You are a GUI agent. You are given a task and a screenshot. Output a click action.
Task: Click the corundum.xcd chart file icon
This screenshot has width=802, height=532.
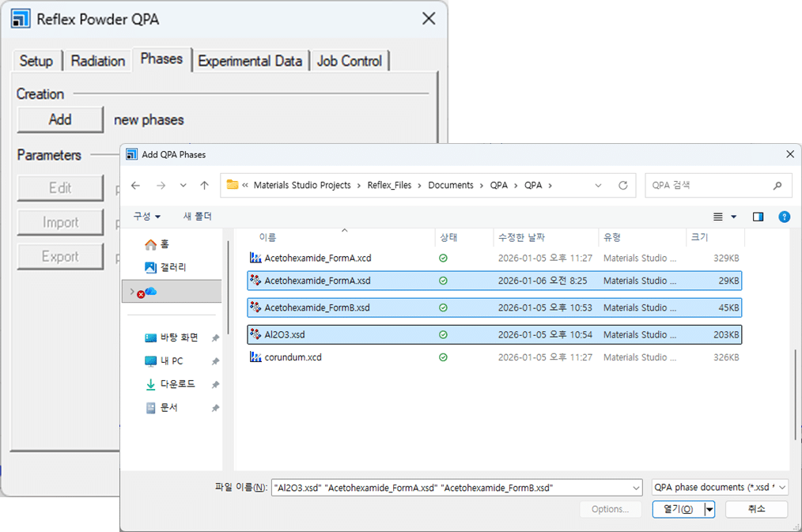(x=255, y=357)
